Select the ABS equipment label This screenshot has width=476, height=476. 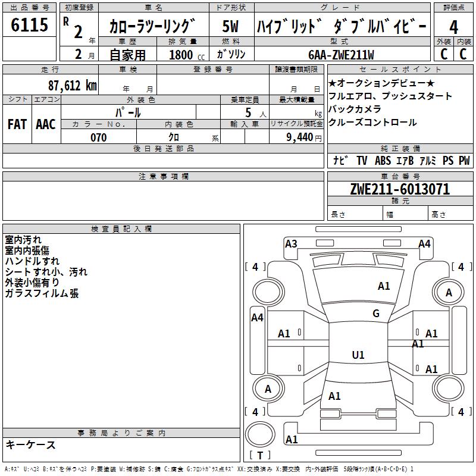[x=383, y=161]
